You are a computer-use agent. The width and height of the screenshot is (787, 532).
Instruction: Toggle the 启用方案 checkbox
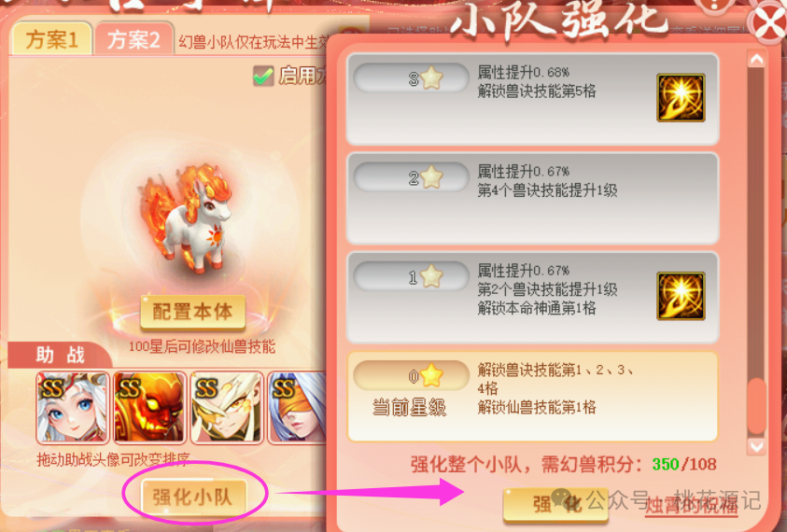click(x=263, y=76)
